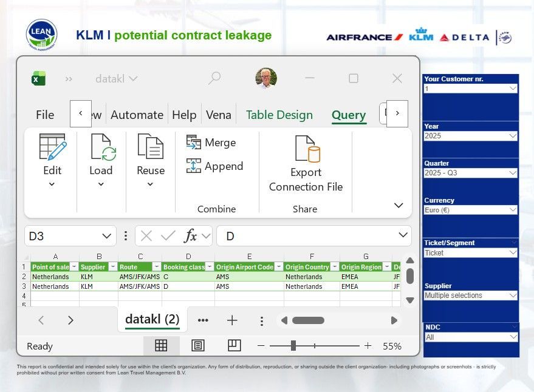Click the Merge queries icon
The image size is (534, 392).
click(193, 142)
